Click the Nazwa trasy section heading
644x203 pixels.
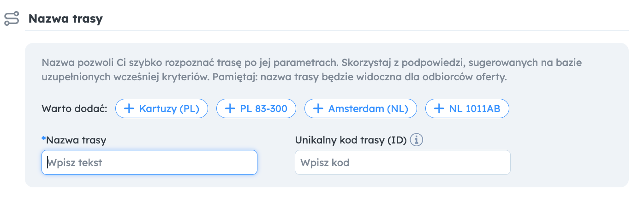[66, 19]
